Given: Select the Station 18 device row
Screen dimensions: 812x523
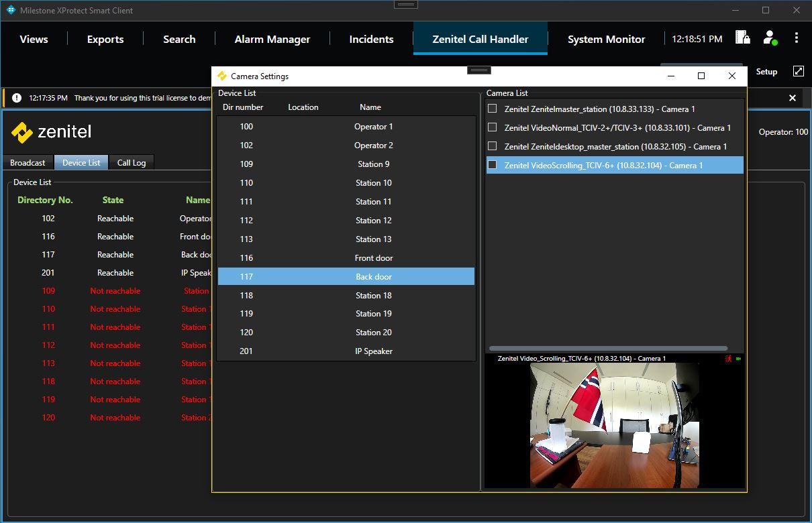Looking at the screenshot, I should (346, 295).
